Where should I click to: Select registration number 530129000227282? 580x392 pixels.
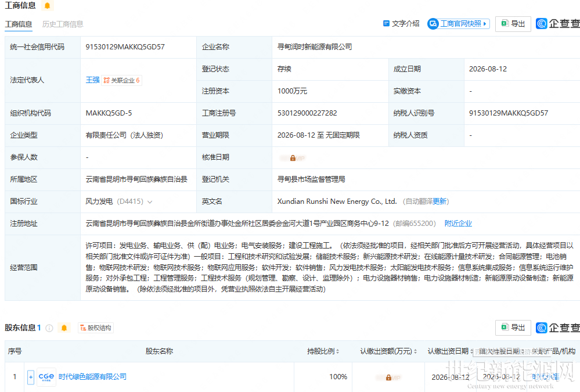pos(307,113)
